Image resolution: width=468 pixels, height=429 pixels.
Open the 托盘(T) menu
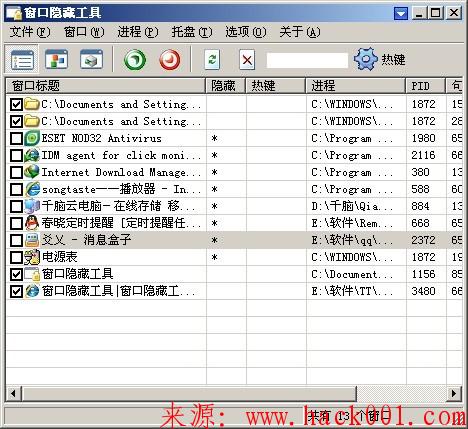point(192,32)
